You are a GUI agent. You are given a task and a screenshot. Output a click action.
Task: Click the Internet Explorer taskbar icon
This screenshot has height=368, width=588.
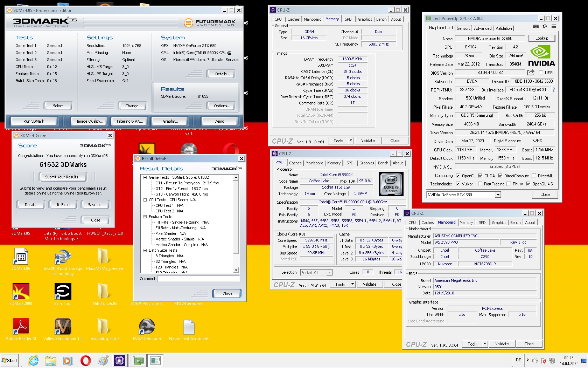click(34, 360)
